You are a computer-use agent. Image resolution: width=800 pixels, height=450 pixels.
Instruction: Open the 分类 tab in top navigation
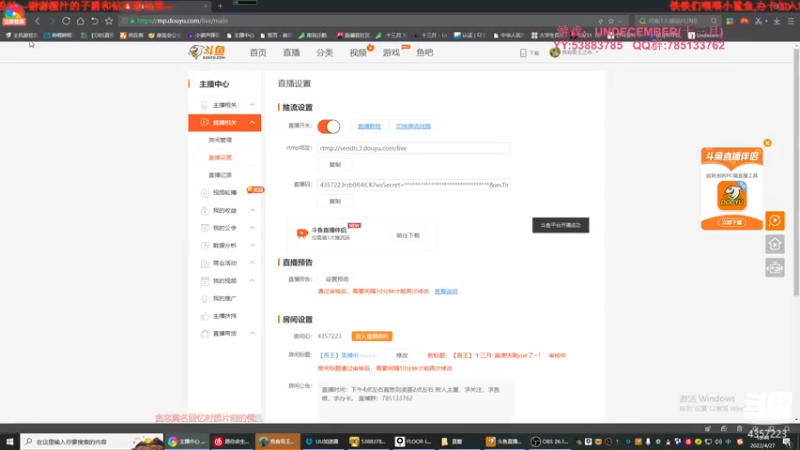coord(324,53)
